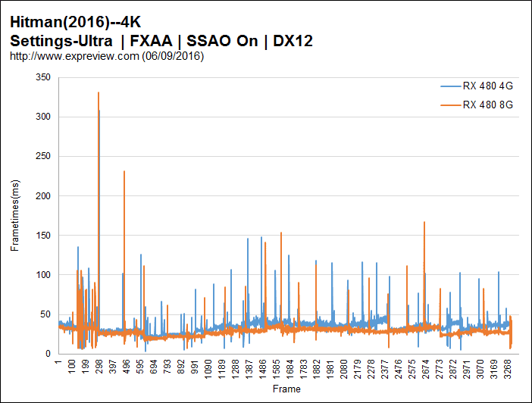Click the y-axis value 50

[x=45, y=314]
